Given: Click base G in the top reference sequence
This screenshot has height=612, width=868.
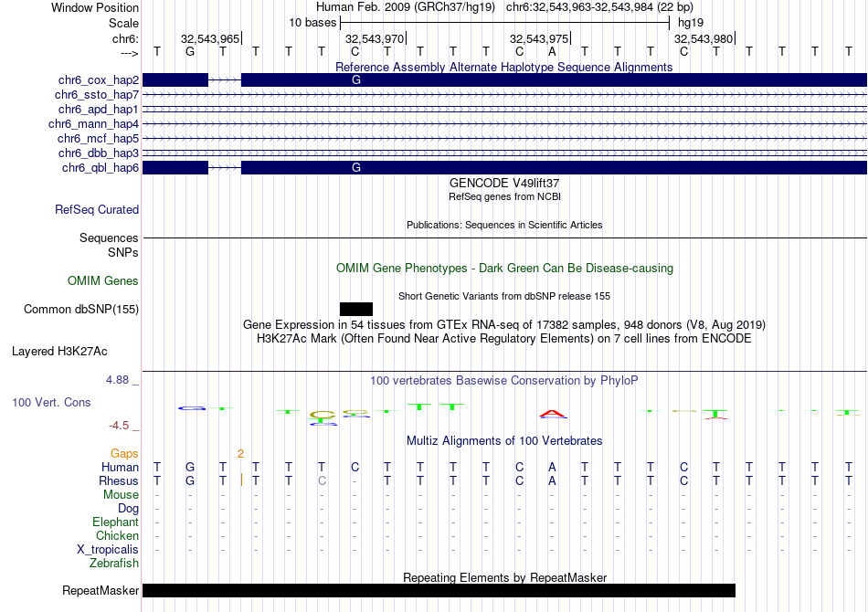Looking at the screenshot, I should click(x=190, y=51).
